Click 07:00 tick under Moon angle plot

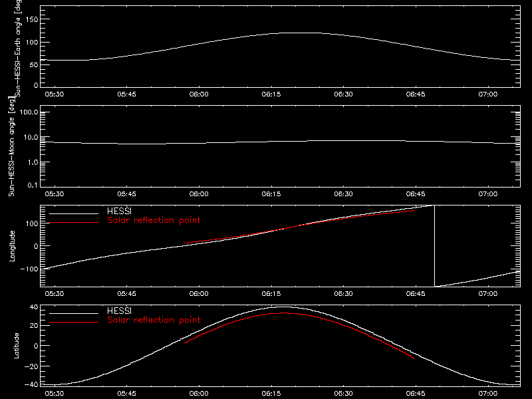(x=488, y=194)
